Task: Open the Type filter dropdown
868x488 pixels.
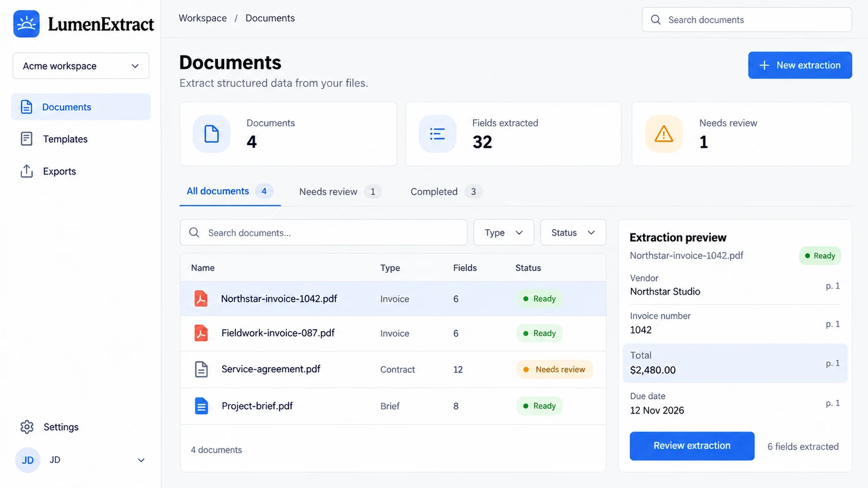Action: coord(504,233)
